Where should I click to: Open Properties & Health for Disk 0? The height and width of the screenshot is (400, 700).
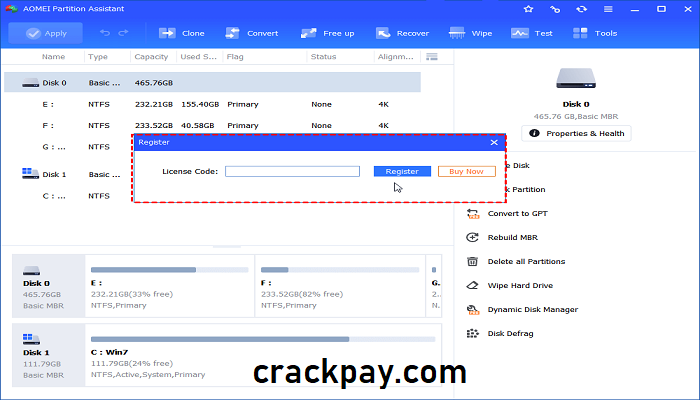(576, 133)
